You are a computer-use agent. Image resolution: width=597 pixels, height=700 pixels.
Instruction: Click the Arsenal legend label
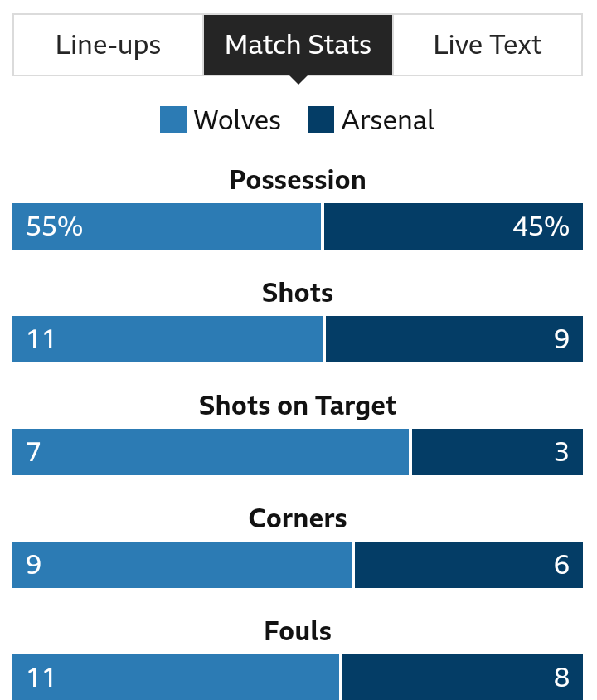388,120
